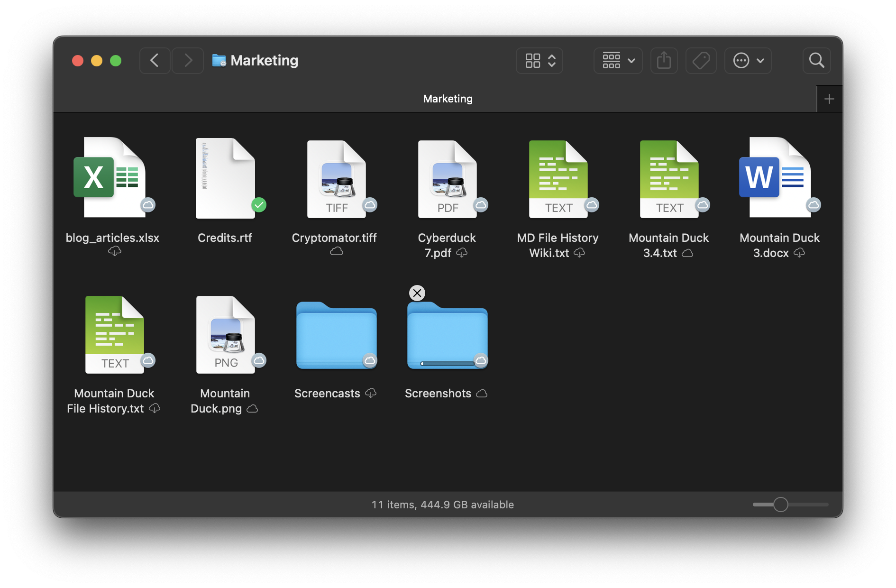
Task: Click the 11 items status bar text
Action: (443, 505)
